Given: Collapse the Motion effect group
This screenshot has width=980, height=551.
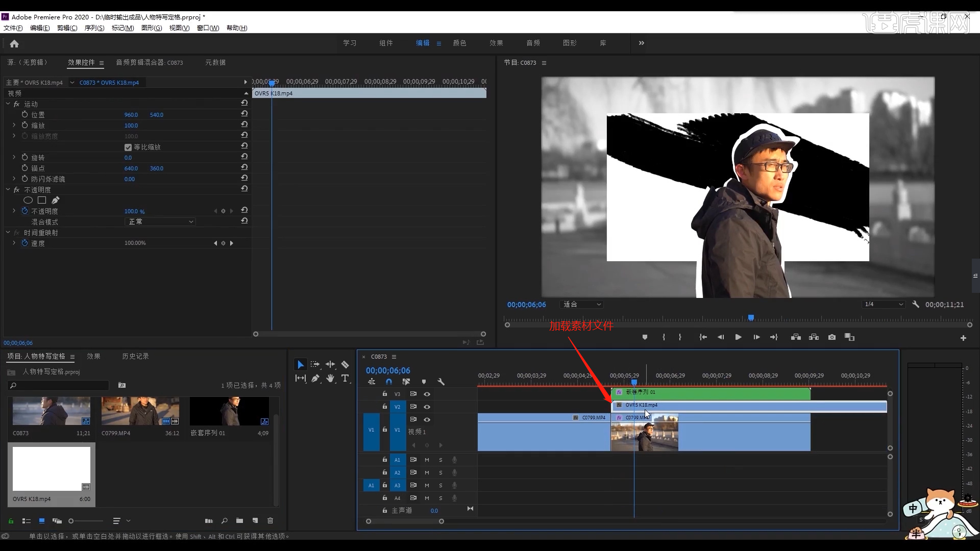Looking at the screenshot, I should point(8,104).
